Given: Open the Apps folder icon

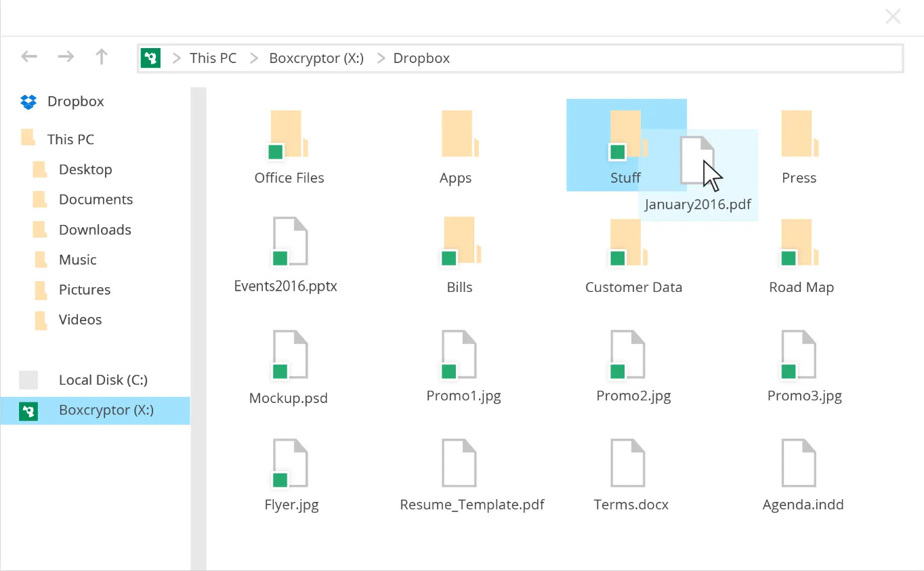Looking at the screenshot, I should (x=461, y=133).
